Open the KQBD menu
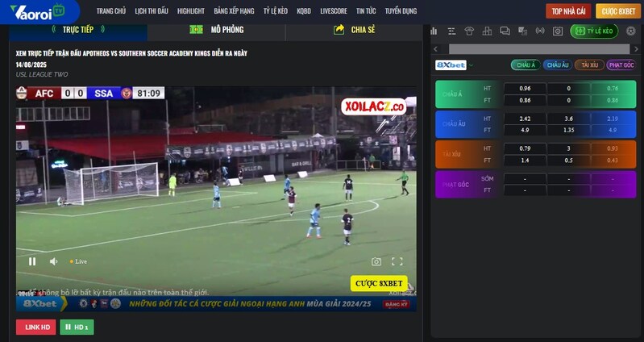Viewport: 644px width, 342px height. pos(304,11)
